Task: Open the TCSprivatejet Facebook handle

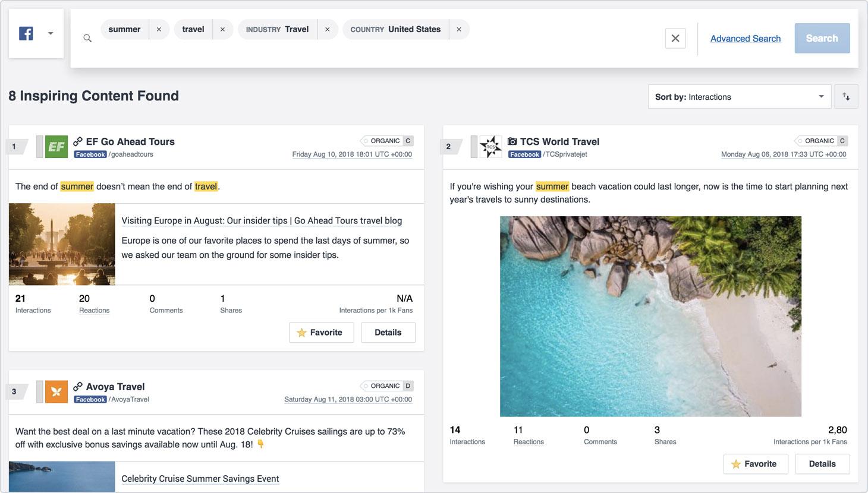Action: (x=565, y=154)
